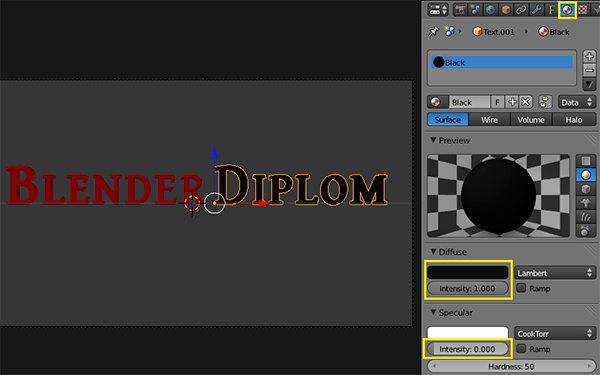Open the Font data F icon tab
The width and height of the screenshot is (600, 375).
(x=552, y=10)
